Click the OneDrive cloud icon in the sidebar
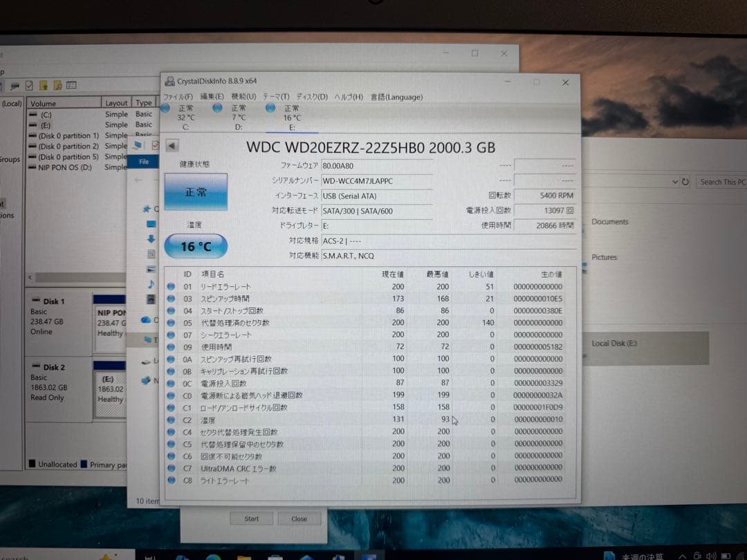Screen dimensions: 747x560 pos(145,320)
